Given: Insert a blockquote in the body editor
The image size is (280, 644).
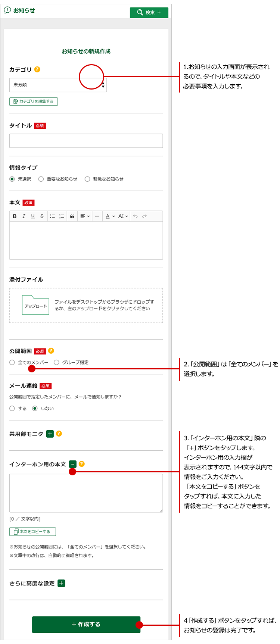Looking at the screenshot, I should point(72,216).
